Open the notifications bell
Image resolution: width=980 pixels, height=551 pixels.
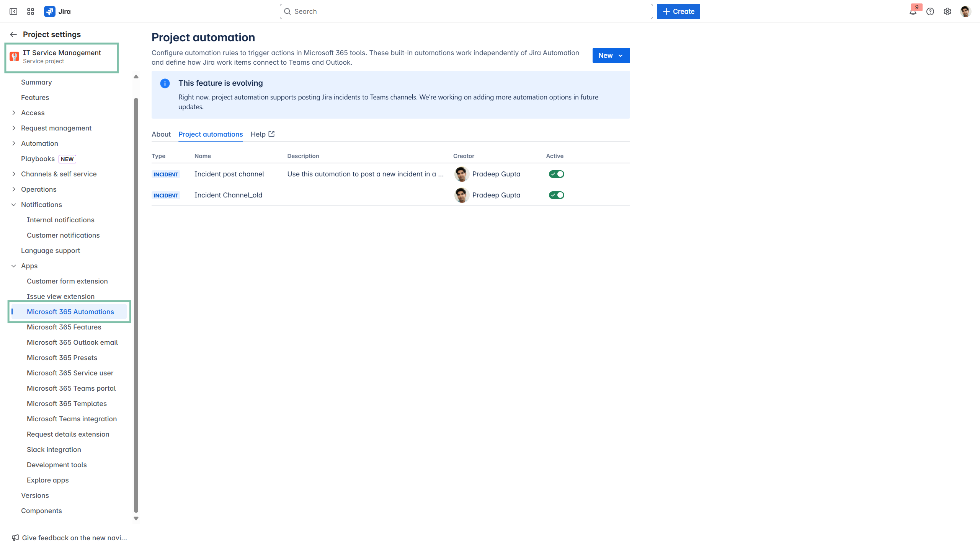pos(913,12)
